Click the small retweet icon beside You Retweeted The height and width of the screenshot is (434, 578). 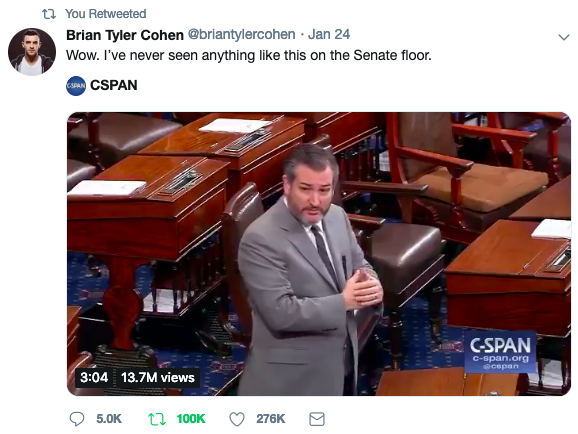coord(49,14)
